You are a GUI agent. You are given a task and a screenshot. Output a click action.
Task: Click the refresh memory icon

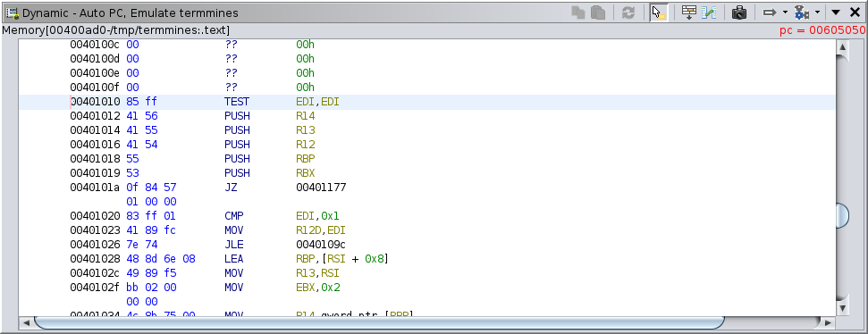pyautogui.click(x=628, y=13)
